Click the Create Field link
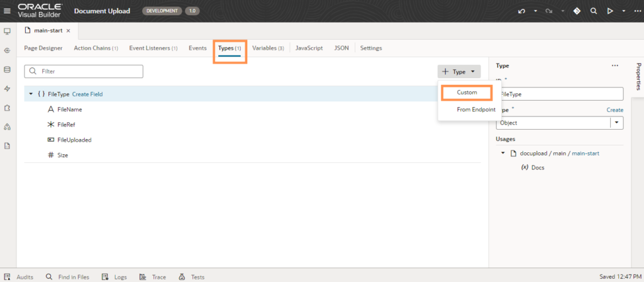The height and width of the screenshot is (282, 644). click(87, 94)
